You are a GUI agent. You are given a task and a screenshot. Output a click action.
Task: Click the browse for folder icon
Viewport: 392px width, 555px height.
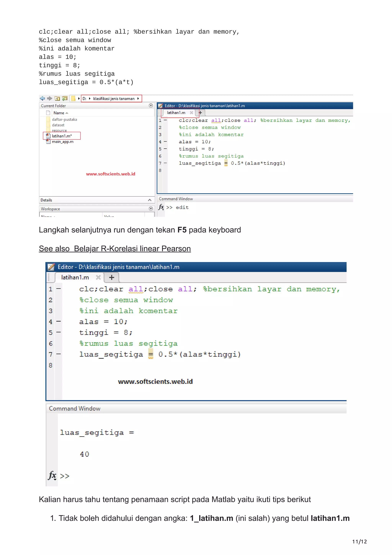pyautogui.click(x=65, y=98)
